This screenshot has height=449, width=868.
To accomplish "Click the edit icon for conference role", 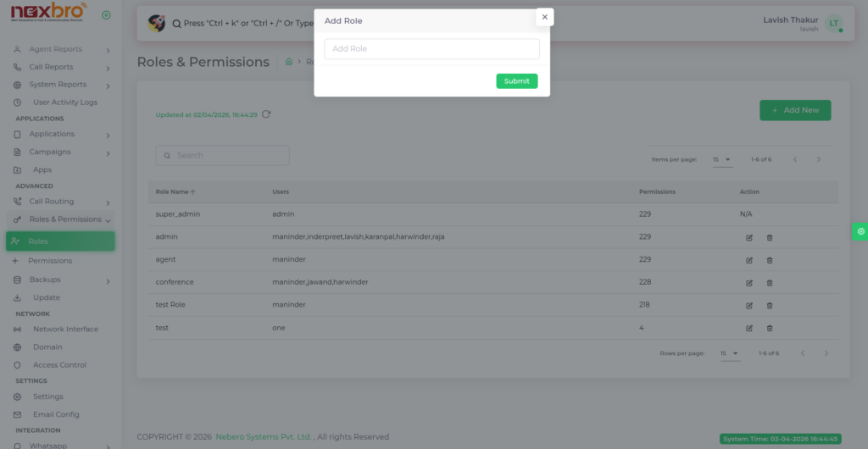I will point(749,283).
